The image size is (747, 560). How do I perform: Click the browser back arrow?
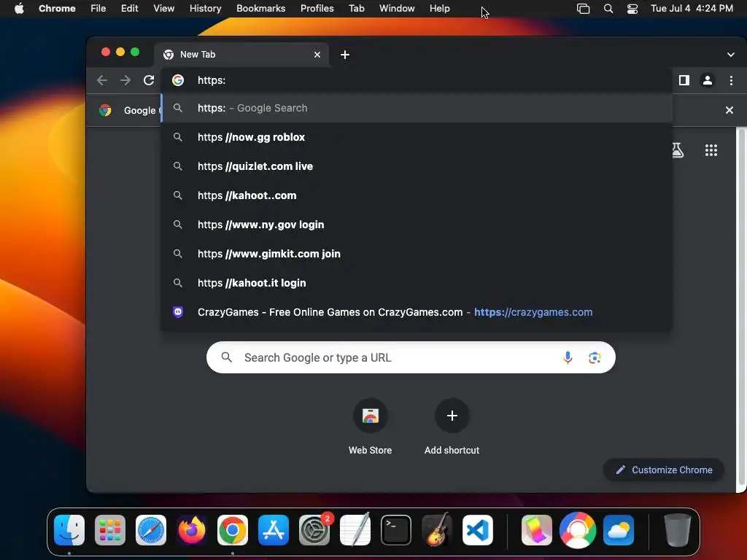[x=102, y=80]
